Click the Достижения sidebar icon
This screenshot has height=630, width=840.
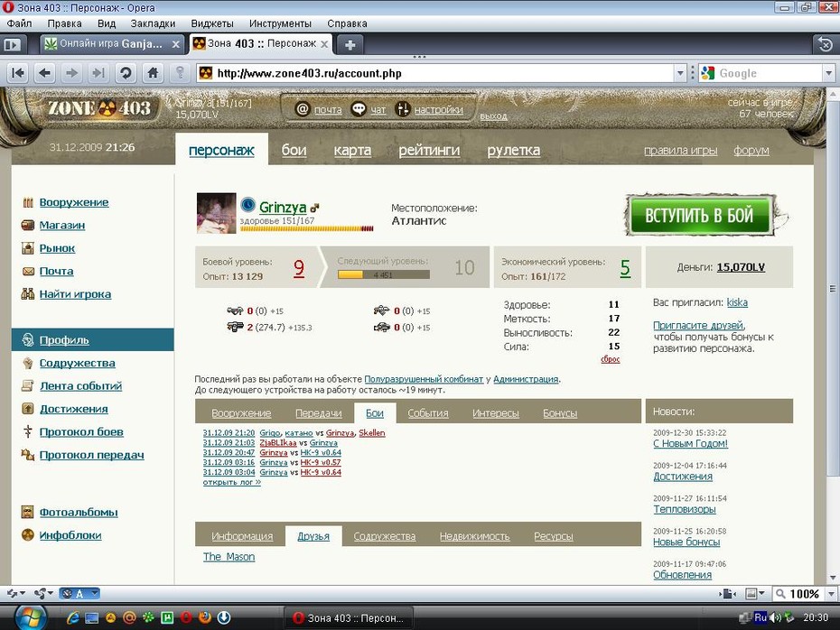pos(28,409)
